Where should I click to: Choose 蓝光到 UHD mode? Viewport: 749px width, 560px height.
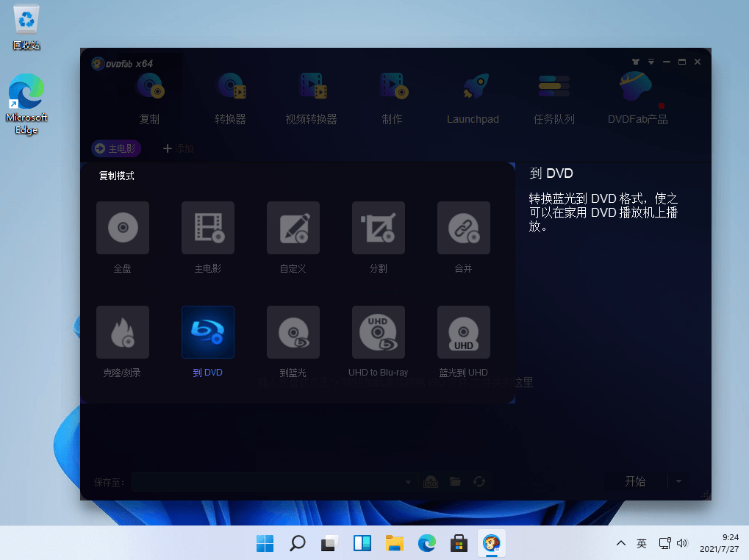[x=463, y=332]
